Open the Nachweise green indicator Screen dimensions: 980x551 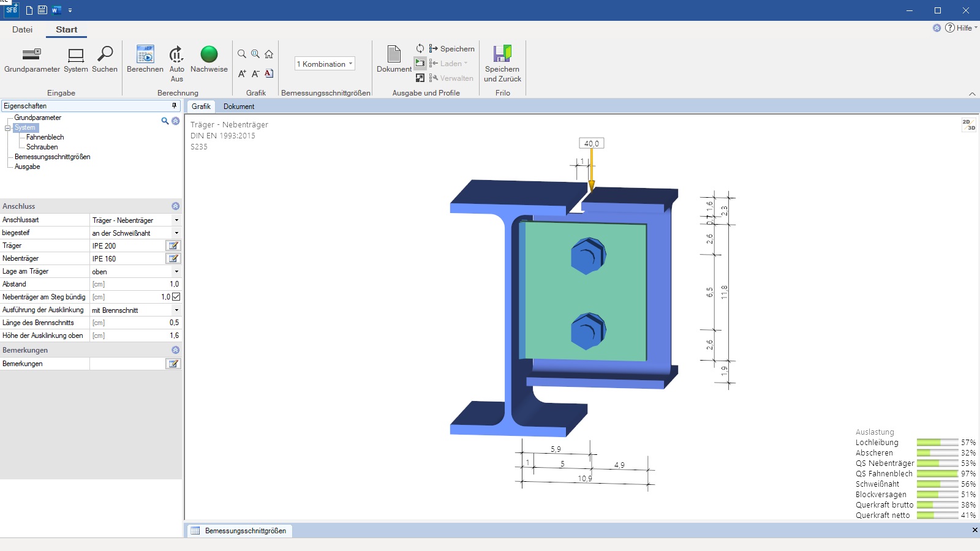209,55
